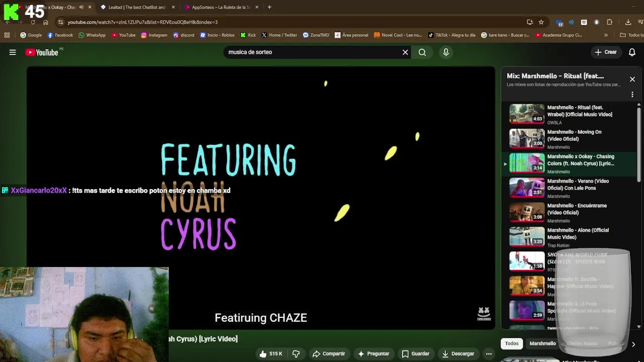Select 'Marshmello - Verano (Video Oficial) Con Lele Pons'
This screenshot has width=644, height=362.
point(578,185)
